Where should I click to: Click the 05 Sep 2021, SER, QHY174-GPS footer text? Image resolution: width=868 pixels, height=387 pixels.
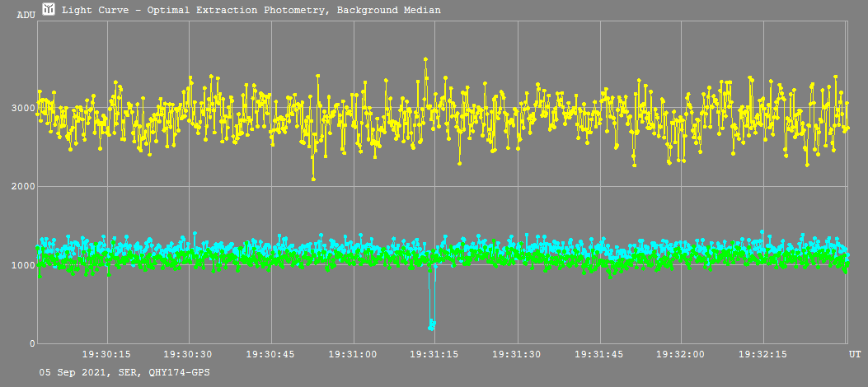click(124, 373)
